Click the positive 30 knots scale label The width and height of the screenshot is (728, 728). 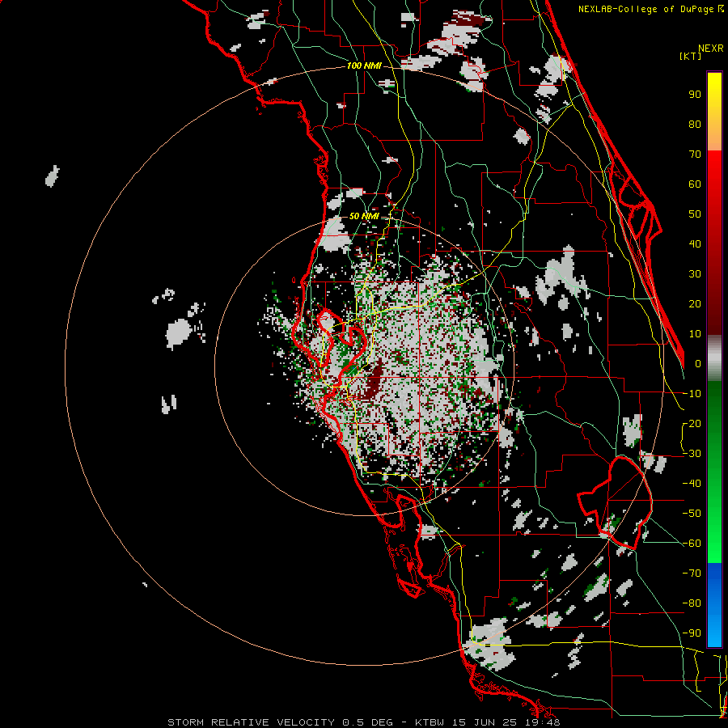point(695,274)
